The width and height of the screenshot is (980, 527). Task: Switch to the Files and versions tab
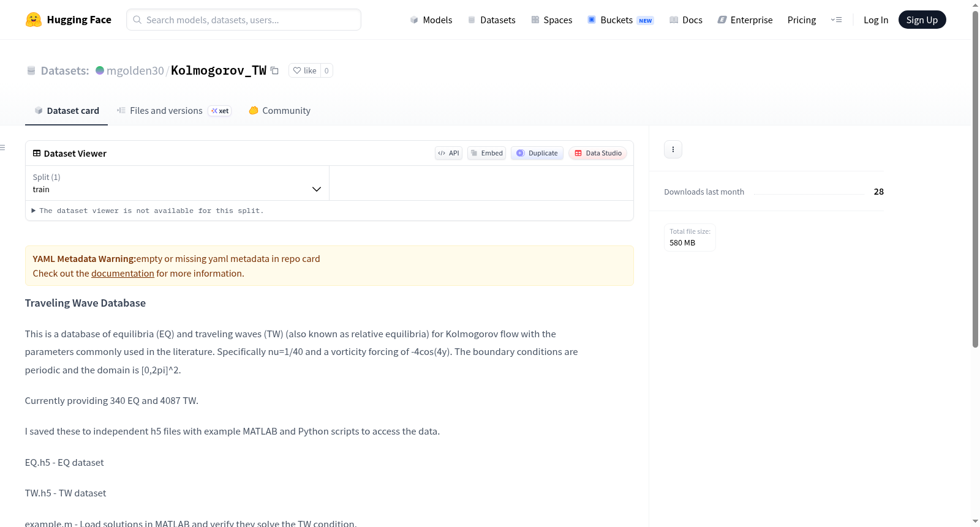(x=174, y=111)
